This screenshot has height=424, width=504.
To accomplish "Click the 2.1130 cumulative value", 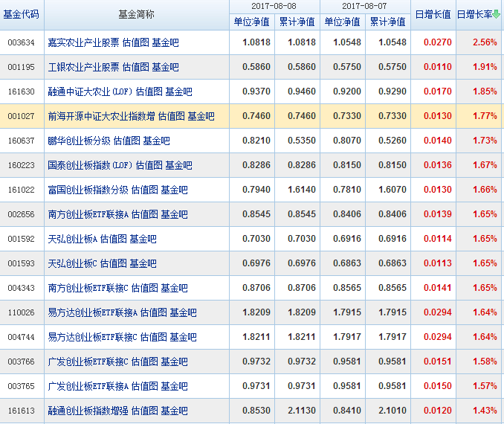I will (302, 411).
